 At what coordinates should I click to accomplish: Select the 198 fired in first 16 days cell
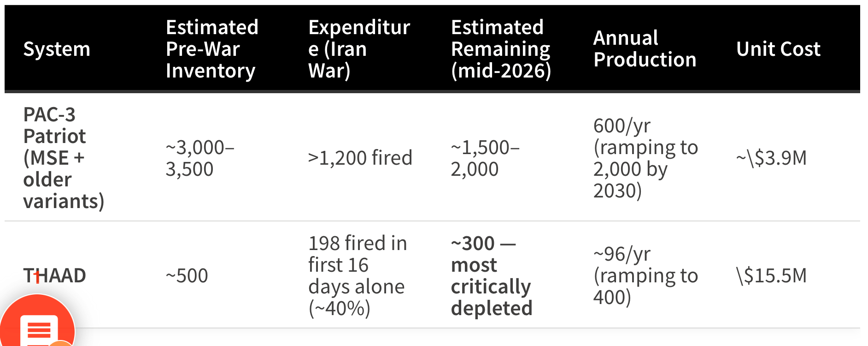coord(358,276)
